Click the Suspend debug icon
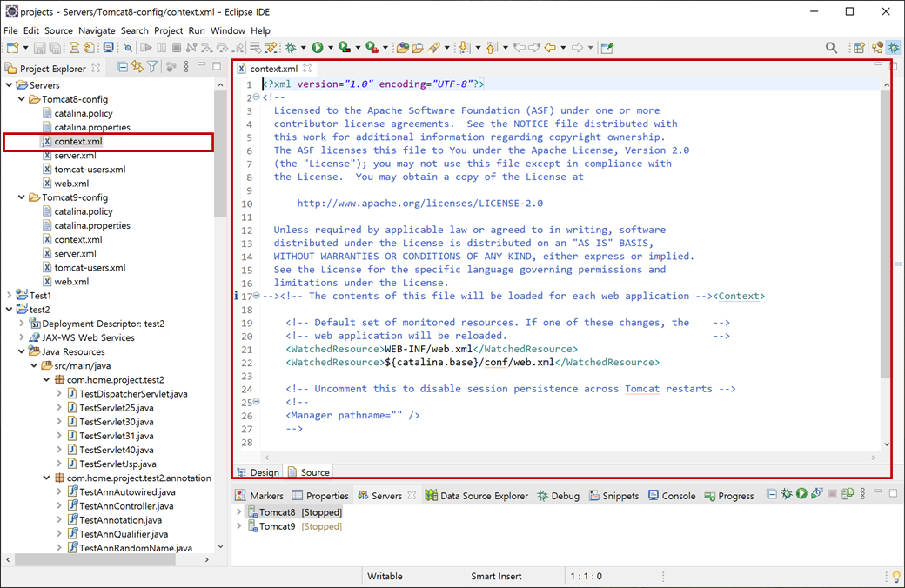 162,48
